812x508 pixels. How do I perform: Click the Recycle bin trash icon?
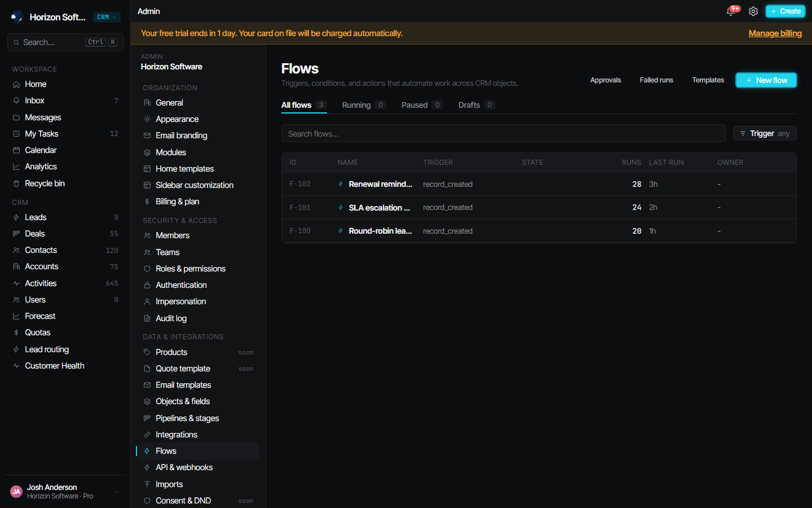coord(16,183)
